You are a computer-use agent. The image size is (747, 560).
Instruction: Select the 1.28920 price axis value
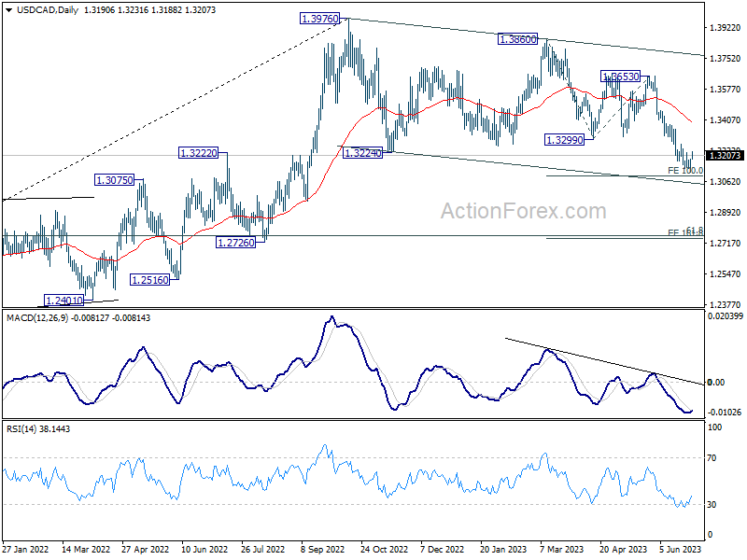coord(726,213)
